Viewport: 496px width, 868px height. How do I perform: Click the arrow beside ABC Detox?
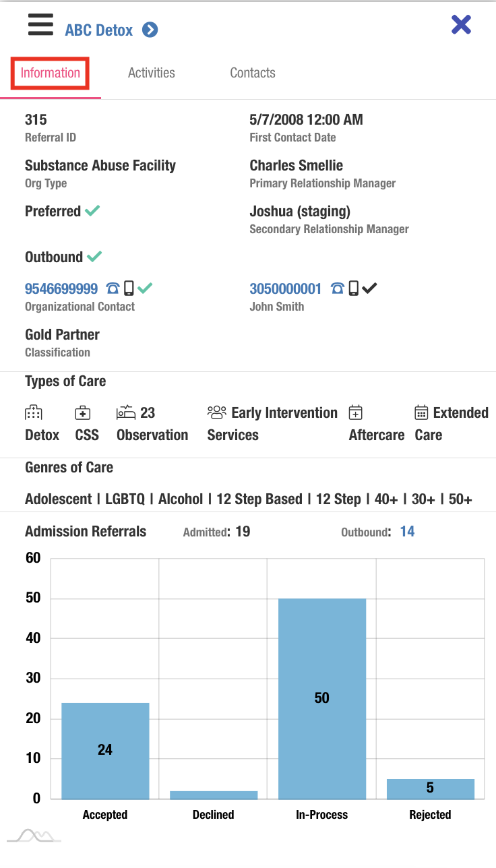pos(150,30)
